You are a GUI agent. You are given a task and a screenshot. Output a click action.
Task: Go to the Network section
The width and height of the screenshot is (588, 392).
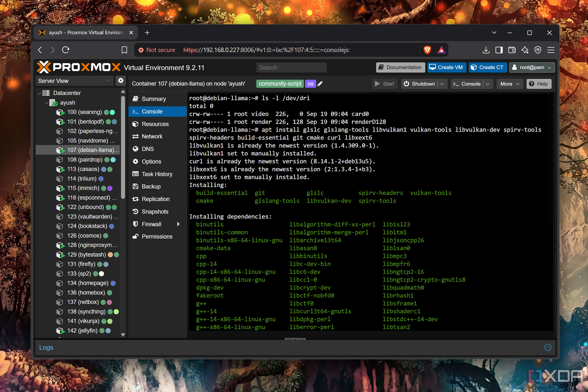(157, 137)
